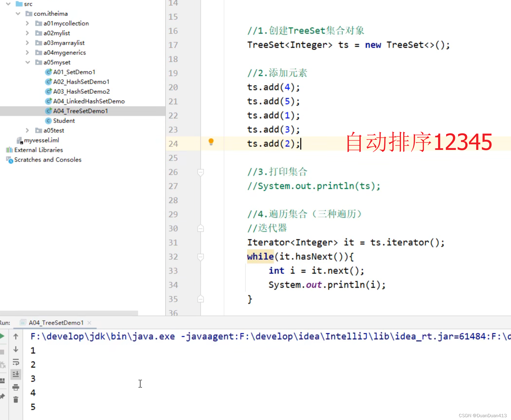
Task: Collapse the a05myset package
Action: (x=28, y=62)
